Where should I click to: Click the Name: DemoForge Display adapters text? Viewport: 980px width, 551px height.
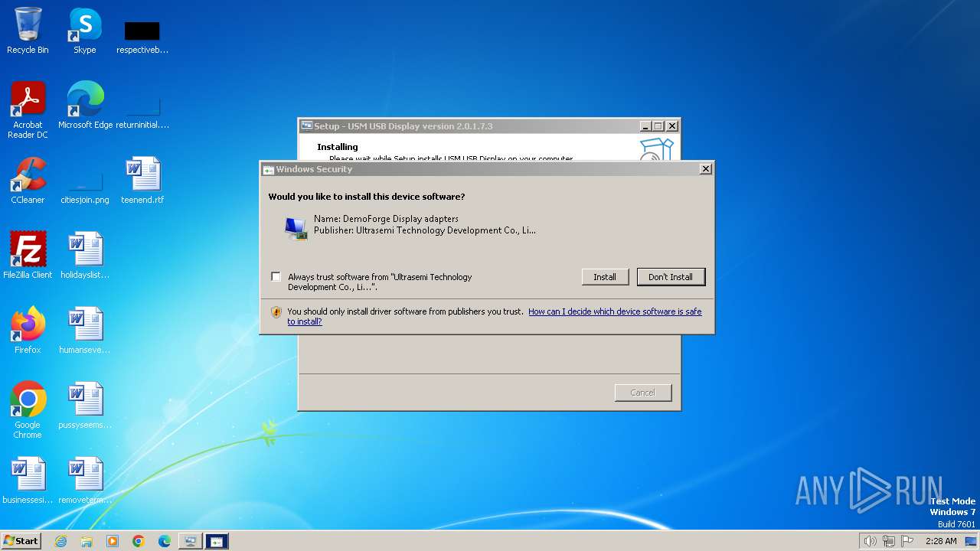[x=386, y=219]
